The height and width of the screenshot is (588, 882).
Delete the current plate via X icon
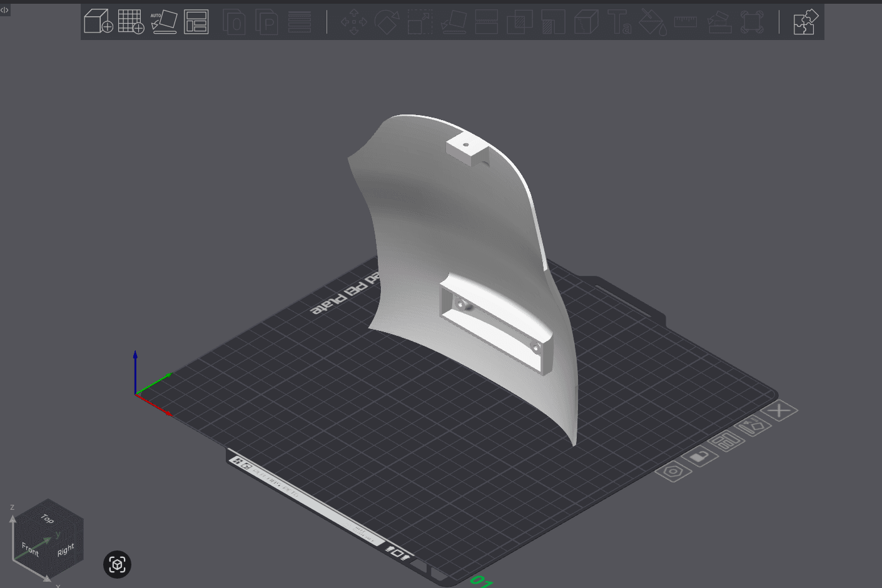coord(780,410)
